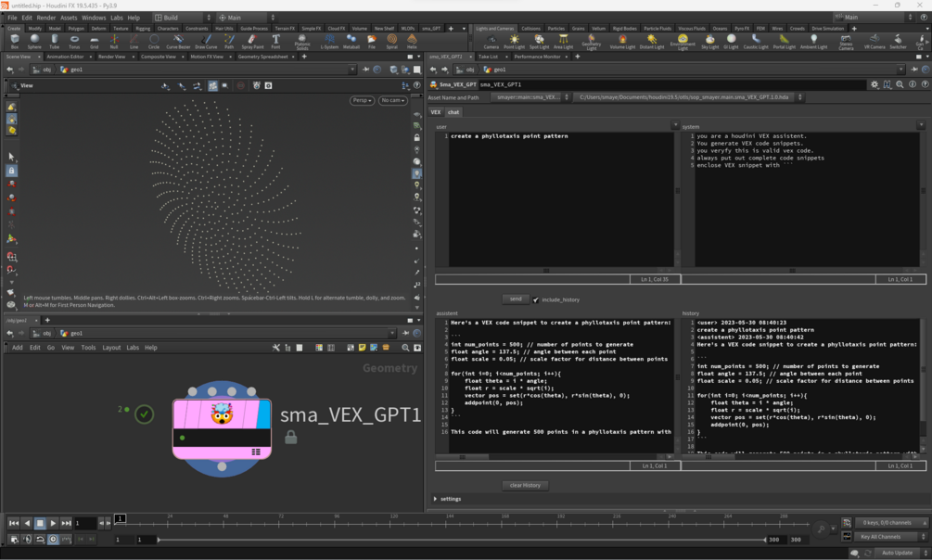The width and height of the screenshot is (932, 560).
Task: Pick the Tube shelf tool
Action: 54,41
